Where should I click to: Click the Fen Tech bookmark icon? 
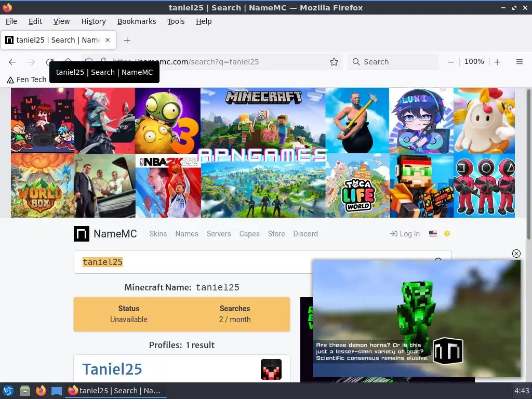pos(10,79)
